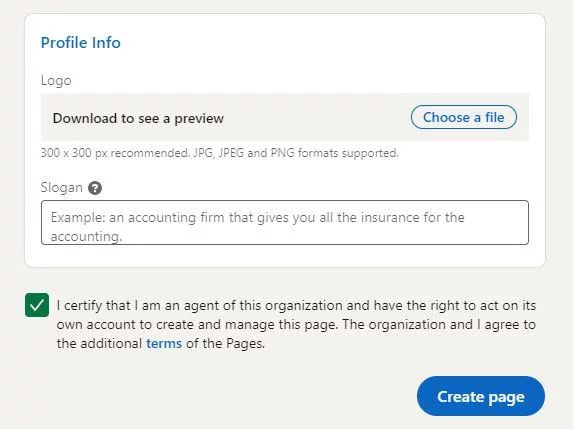Click the word accounting on the second placeholder line
The width and height of the screenshot is (573, 429).
point(86,236)
